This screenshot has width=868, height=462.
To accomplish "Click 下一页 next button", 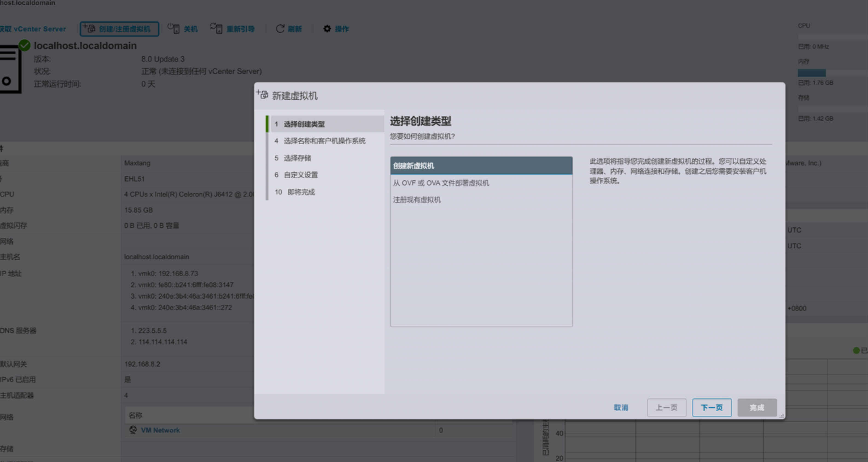I will [712, 407].
